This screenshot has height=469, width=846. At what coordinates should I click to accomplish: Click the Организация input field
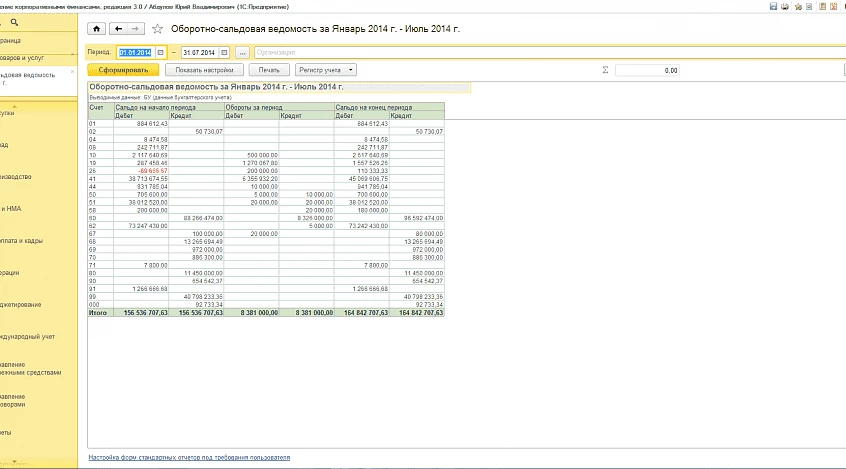coord(549,52)
